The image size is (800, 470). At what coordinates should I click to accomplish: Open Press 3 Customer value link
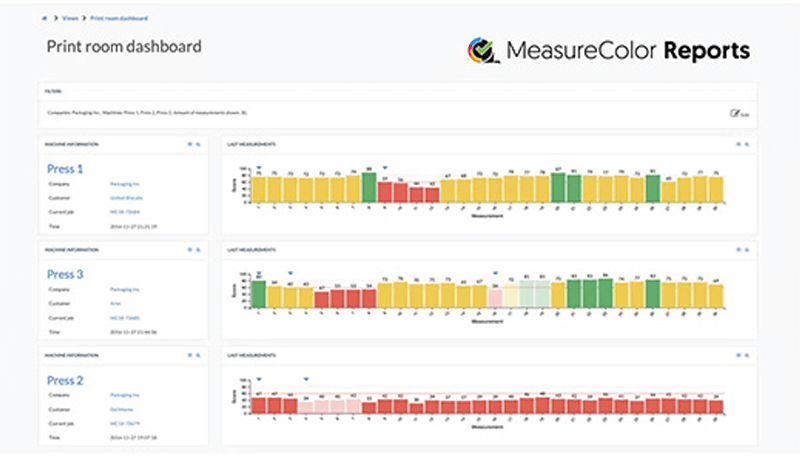115,304
